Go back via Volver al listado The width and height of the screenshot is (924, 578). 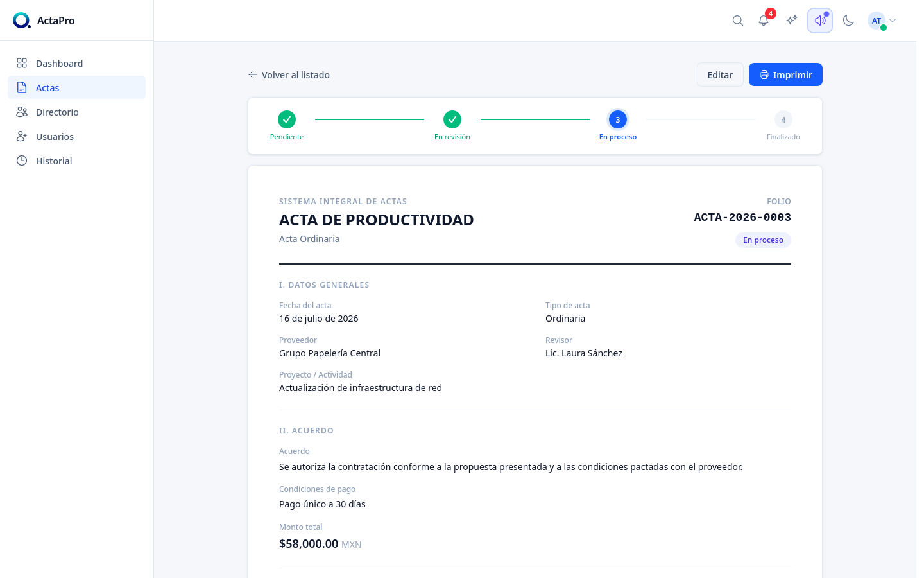click(289, 75)
